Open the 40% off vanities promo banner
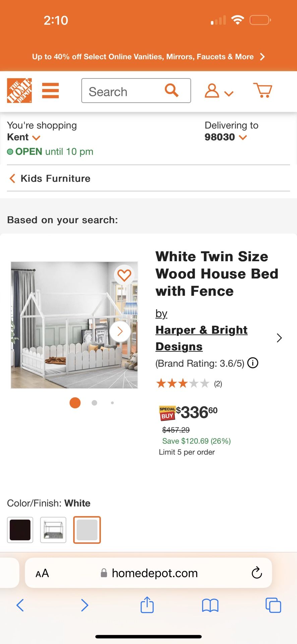 click(x=148, y=57)
